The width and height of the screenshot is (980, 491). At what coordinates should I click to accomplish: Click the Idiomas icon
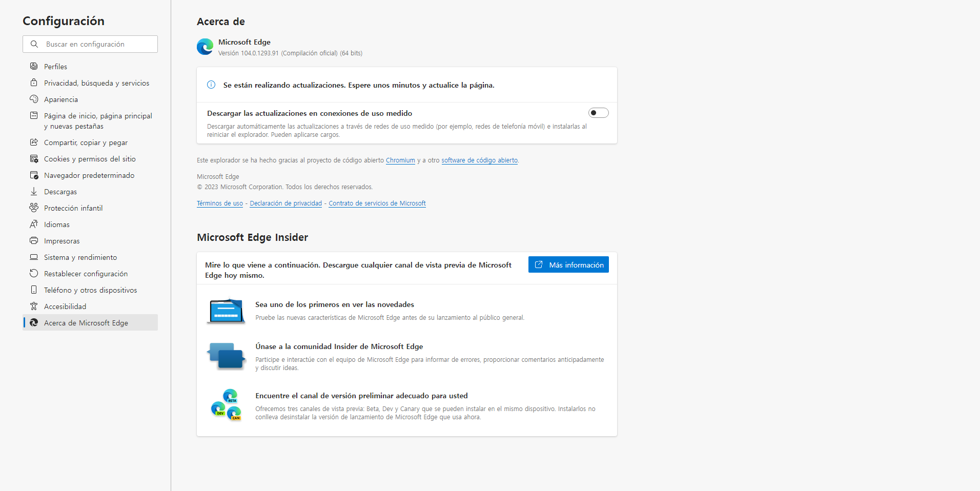[x=34, y=224]
